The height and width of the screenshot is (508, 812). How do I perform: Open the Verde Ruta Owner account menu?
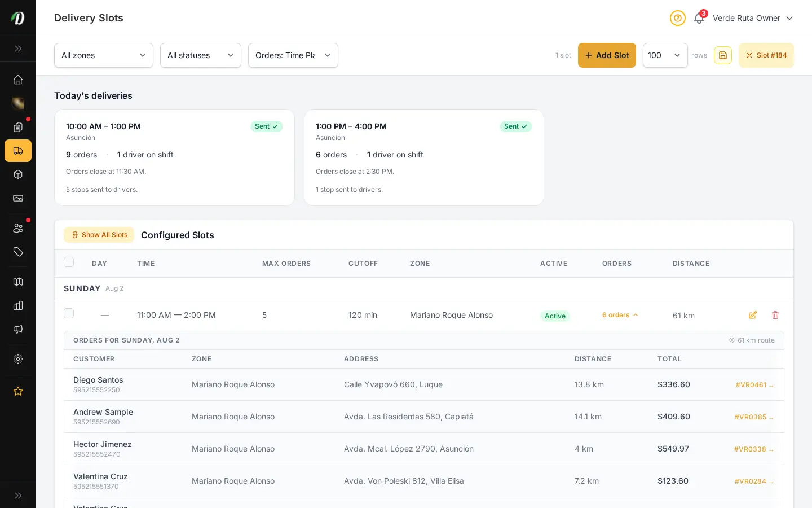point(753,18)
